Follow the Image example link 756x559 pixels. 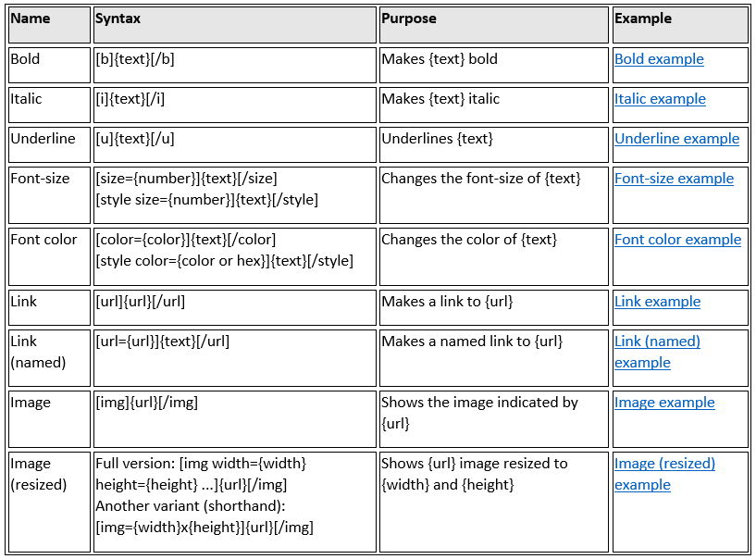coord(664,403)
